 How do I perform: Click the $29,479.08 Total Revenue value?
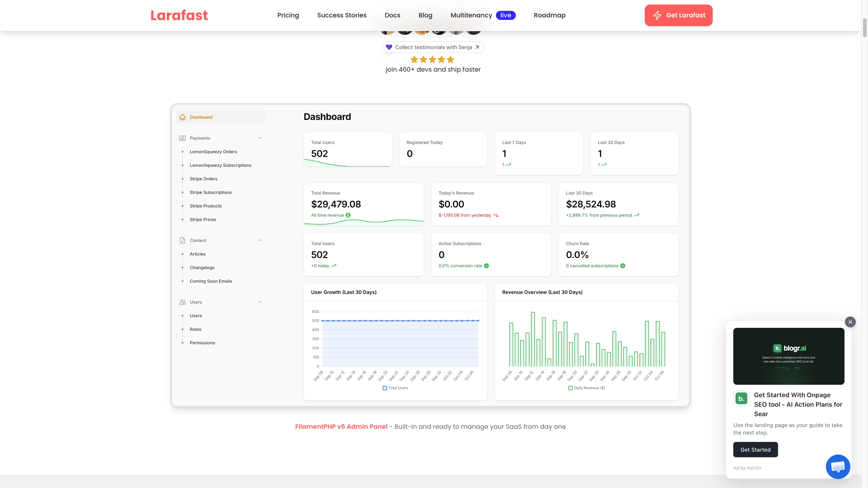tap(336, 204)
